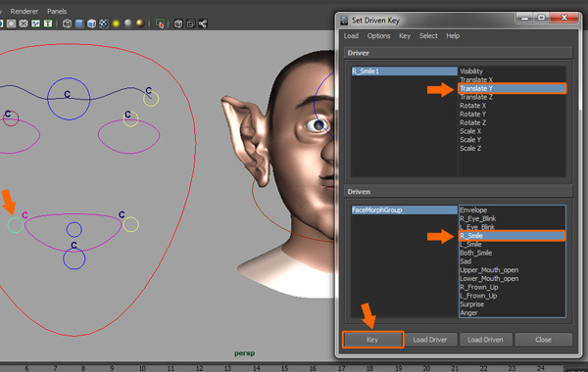Select Scale X driver attribute
Screen dimensions: 588x372
tap(470, 131)
